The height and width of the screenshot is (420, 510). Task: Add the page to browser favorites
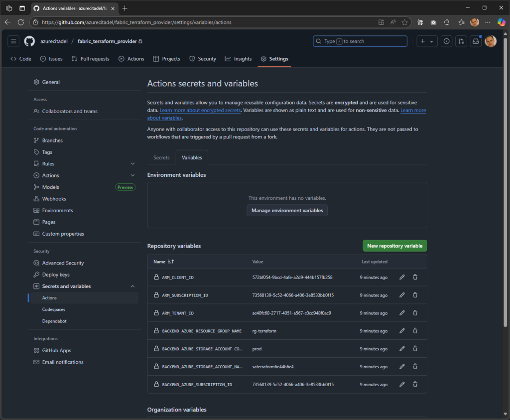(x=405, y=22)
